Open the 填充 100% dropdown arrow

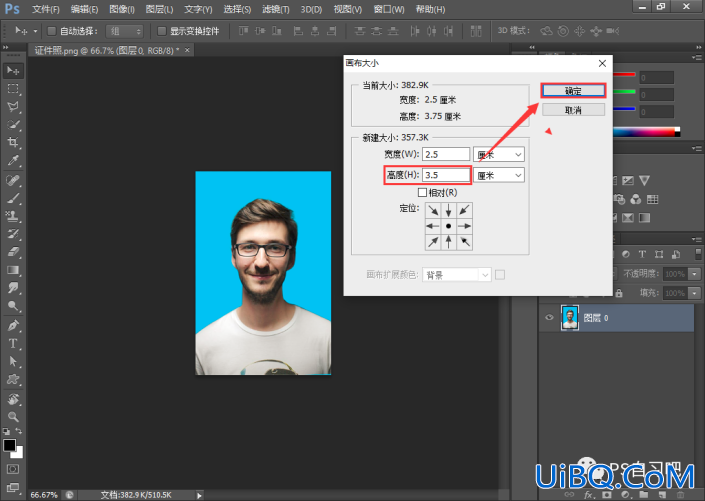point(695,293)
